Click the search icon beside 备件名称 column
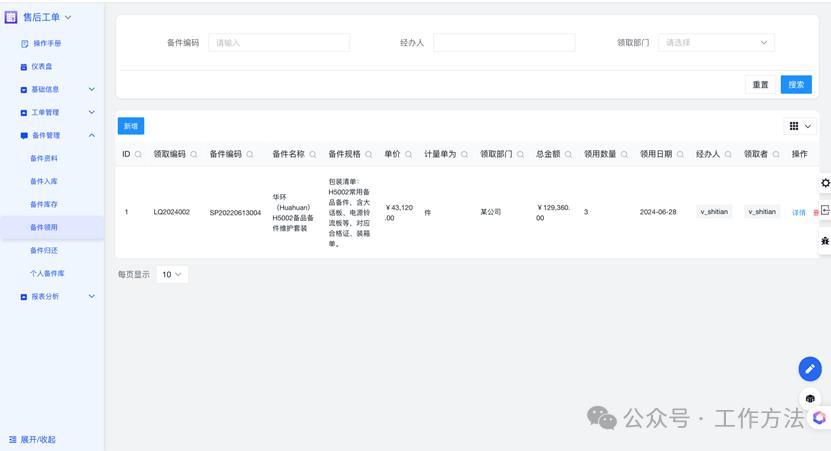The height and width of the screenshot is (451, 831). point(313,155)
